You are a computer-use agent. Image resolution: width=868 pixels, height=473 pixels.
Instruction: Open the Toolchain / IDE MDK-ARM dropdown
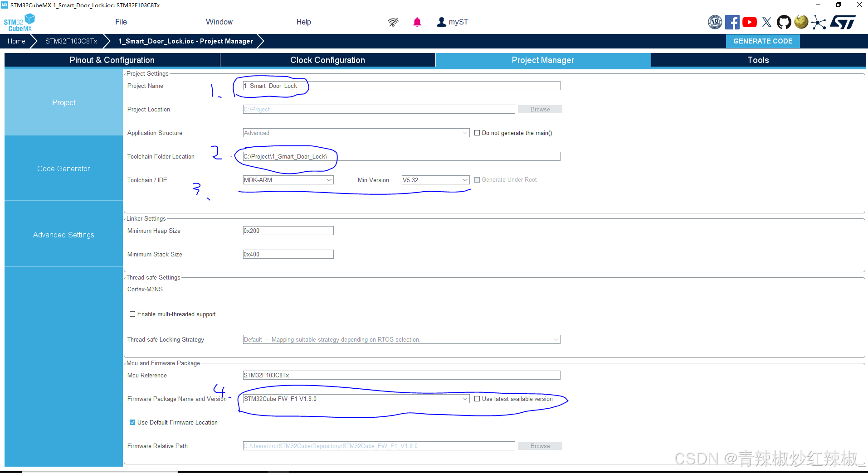288,180
